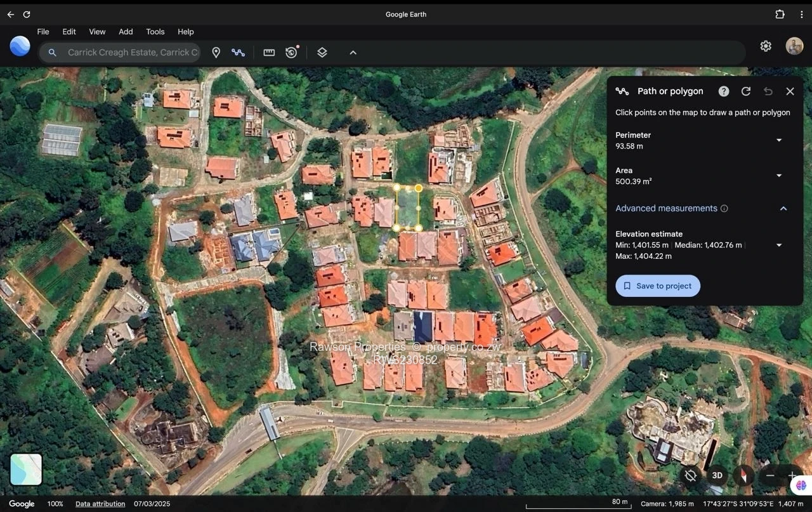This screenshot has height=512, width=812.
Task: Open the Data attribution link
Action: pyautogui.click(x=100, y=504)
